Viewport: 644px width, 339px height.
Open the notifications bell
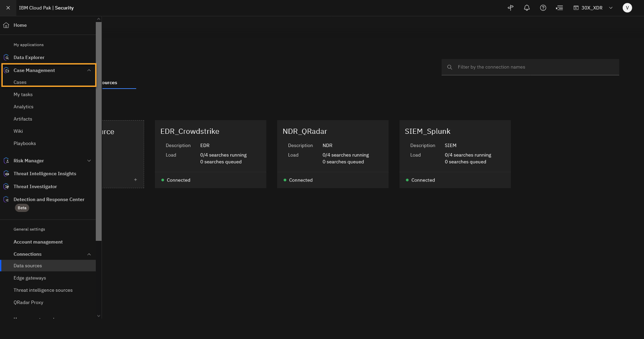pos(527,8)
